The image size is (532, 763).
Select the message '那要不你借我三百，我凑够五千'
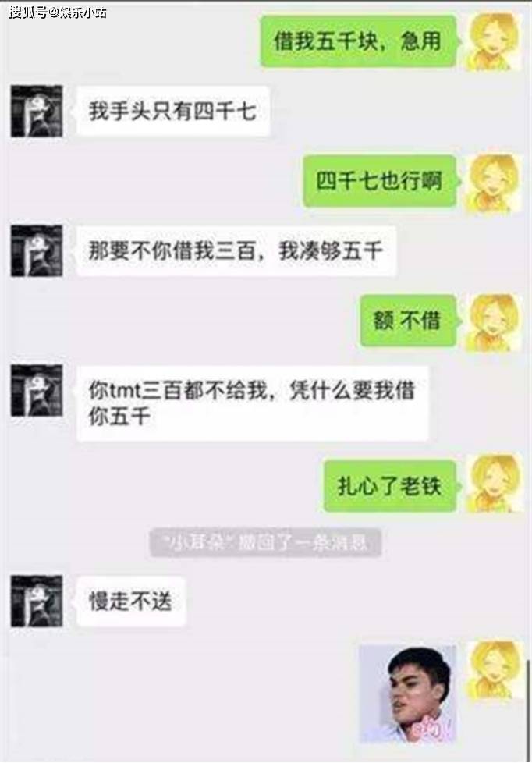(x=236, y=251)
